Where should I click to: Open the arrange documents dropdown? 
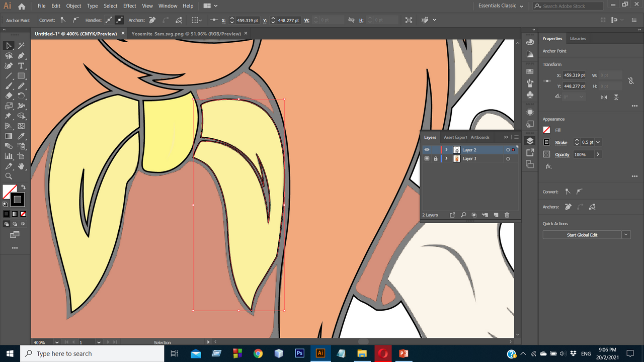pos(211,6)
